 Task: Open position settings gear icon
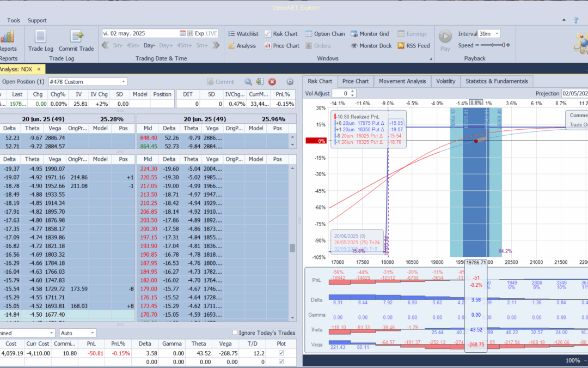point(290,82)
